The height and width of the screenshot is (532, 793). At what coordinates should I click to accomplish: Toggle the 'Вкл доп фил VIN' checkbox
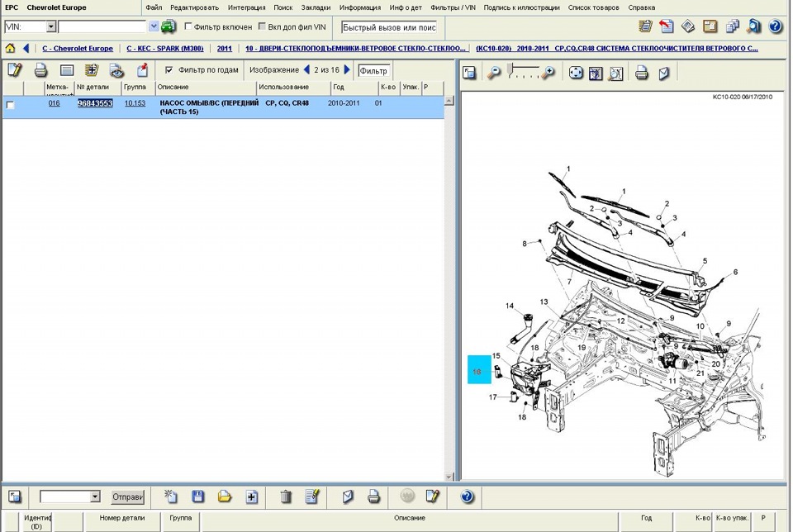coord(263,27)
